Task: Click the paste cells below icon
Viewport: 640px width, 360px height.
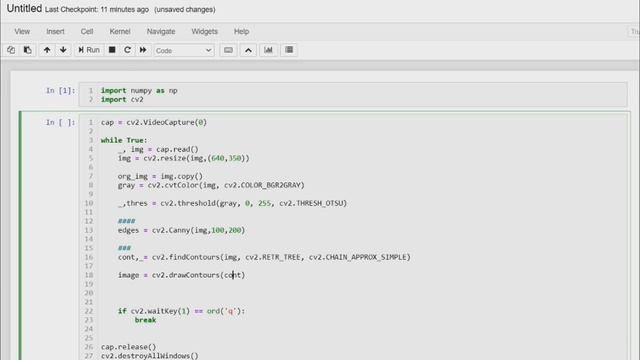Action: [28, 50]
